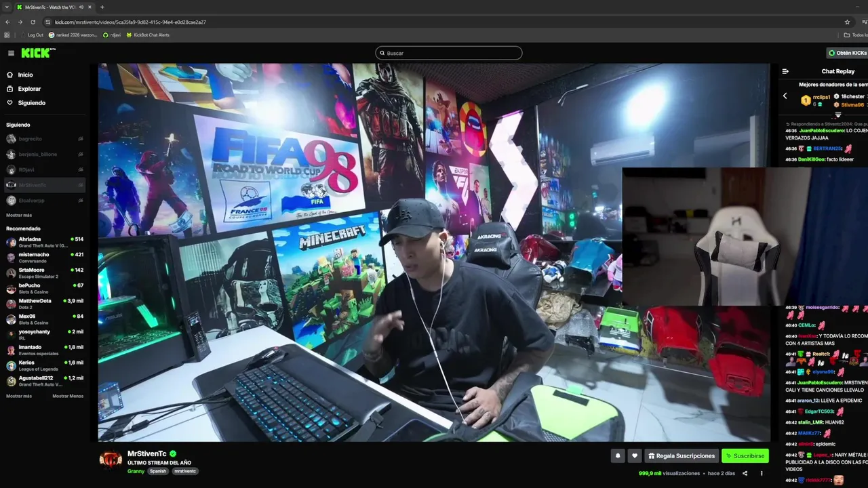Toggle follow heart button
This screenshot has height=488, width=868.
(635, 456)
